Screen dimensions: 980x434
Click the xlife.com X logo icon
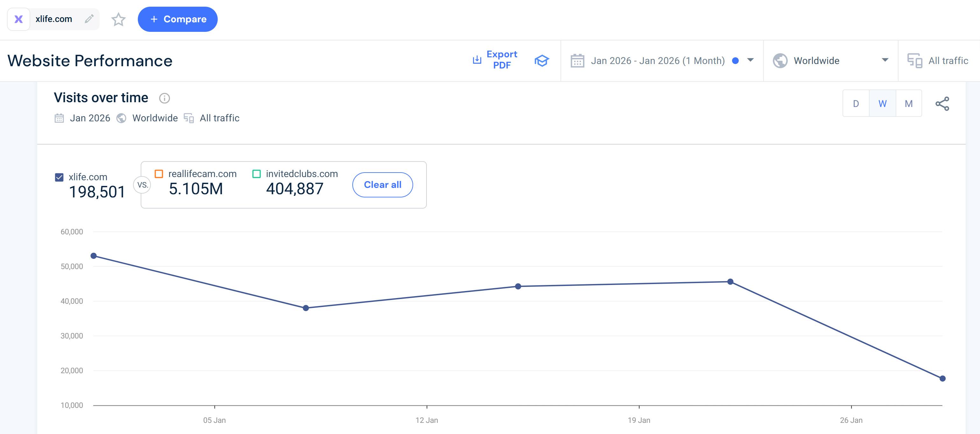[x=19, y=19]
